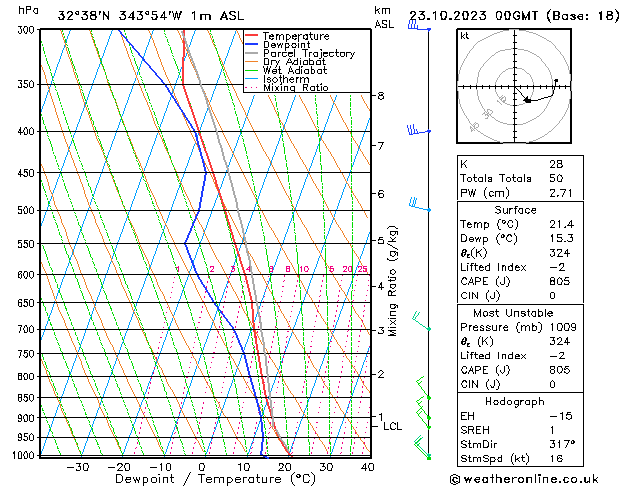This screenshot has height=486, width=629.
Task: Click the wind barb at 500 hPa level
Action: point(420,205)
